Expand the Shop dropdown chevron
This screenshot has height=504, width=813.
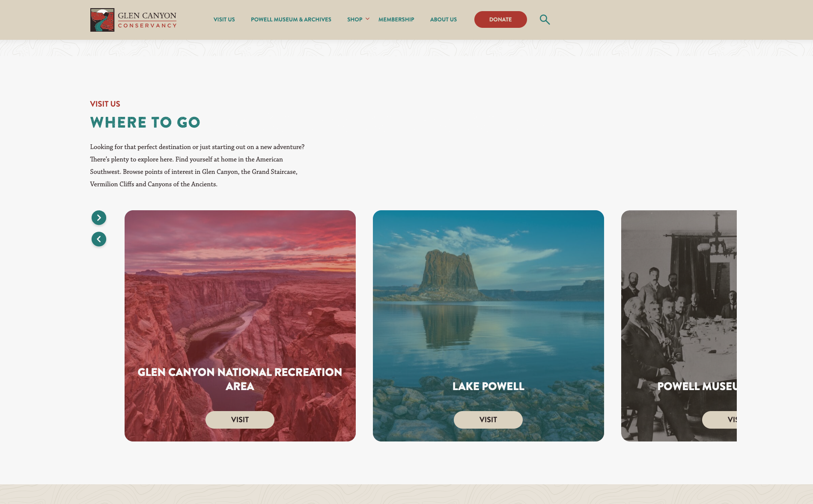[367, 19]
